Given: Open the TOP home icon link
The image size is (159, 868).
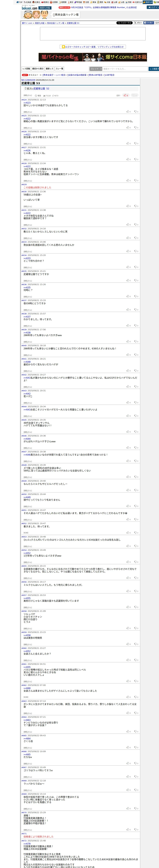Looking at the screenshot, I should (x=19, y=2).
